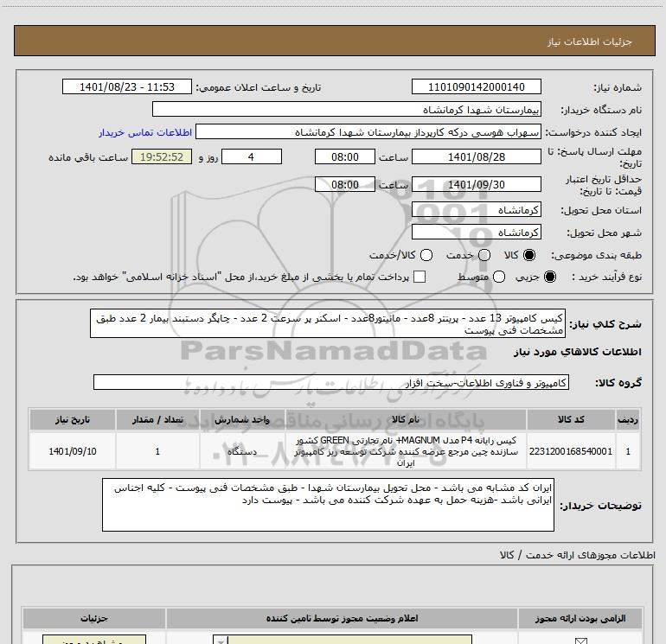Click the نام کالا column header
Screen dimensions: 666x644
tap(406, 420)
